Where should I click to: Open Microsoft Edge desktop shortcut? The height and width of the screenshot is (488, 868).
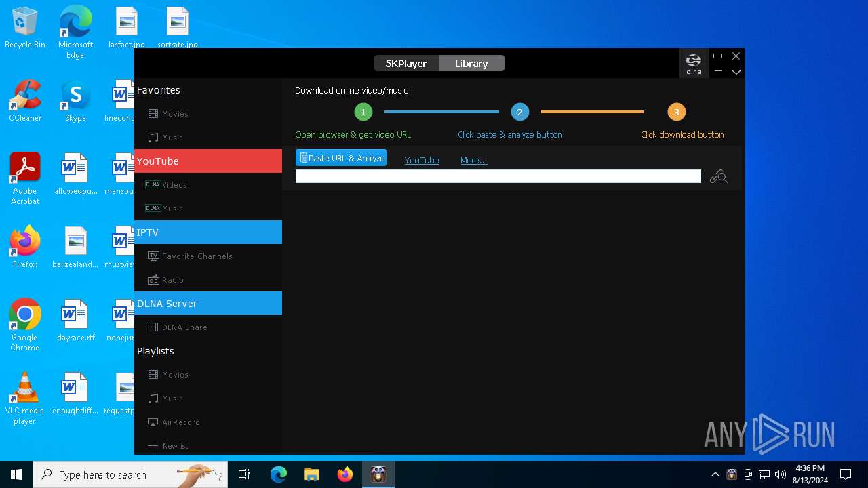pos(75,32)
